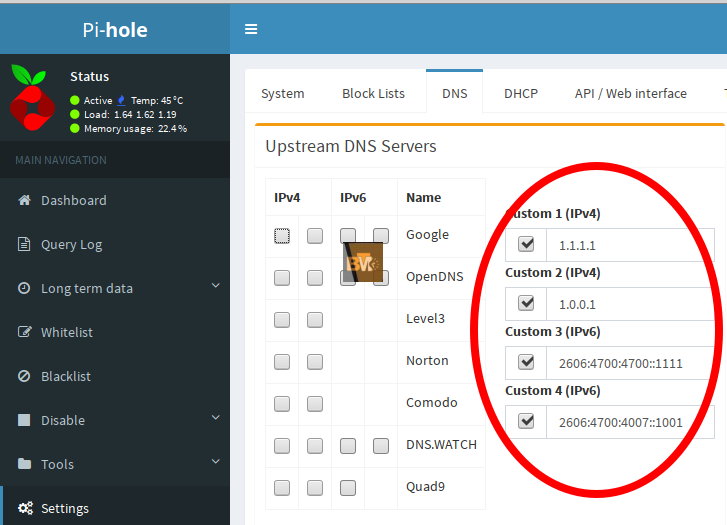Click the Long term data clock icon
727x525 pixels.
point(24,288)
